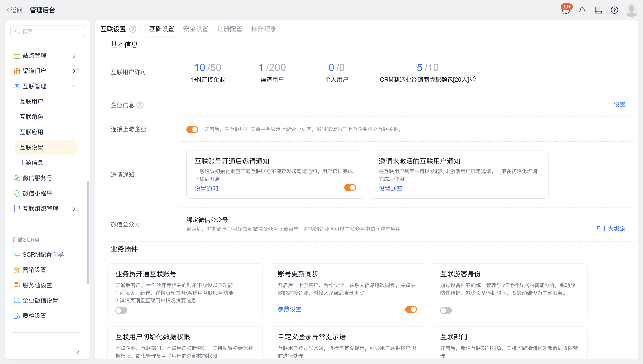Screen dimensions: 643x364
Task: Click the sidebar 搜索 input field
Action: tap(47, 31)
